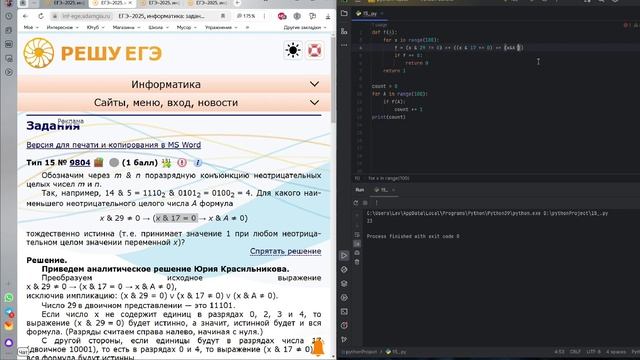
Task: Open the Python Console layers icon
Action: click(344, 283)
